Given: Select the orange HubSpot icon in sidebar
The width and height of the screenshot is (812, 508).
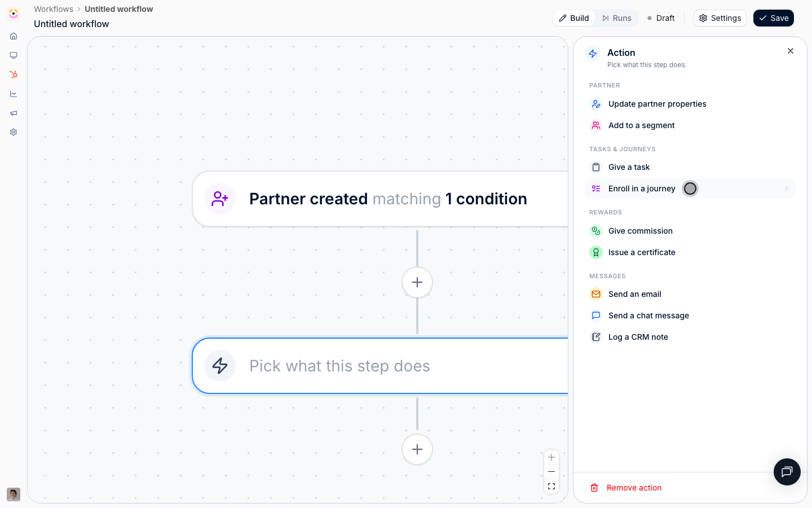Looking at the screenshot, I should tap(14, 75).
